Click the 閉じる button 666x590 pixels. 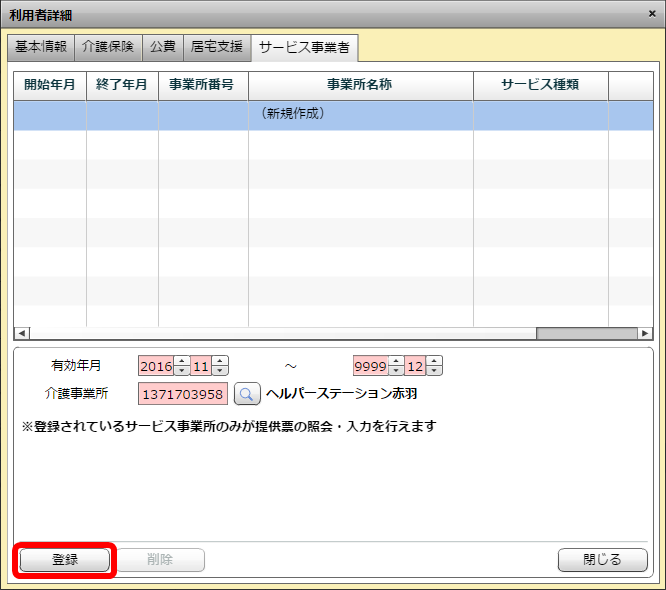pos(603,560)
